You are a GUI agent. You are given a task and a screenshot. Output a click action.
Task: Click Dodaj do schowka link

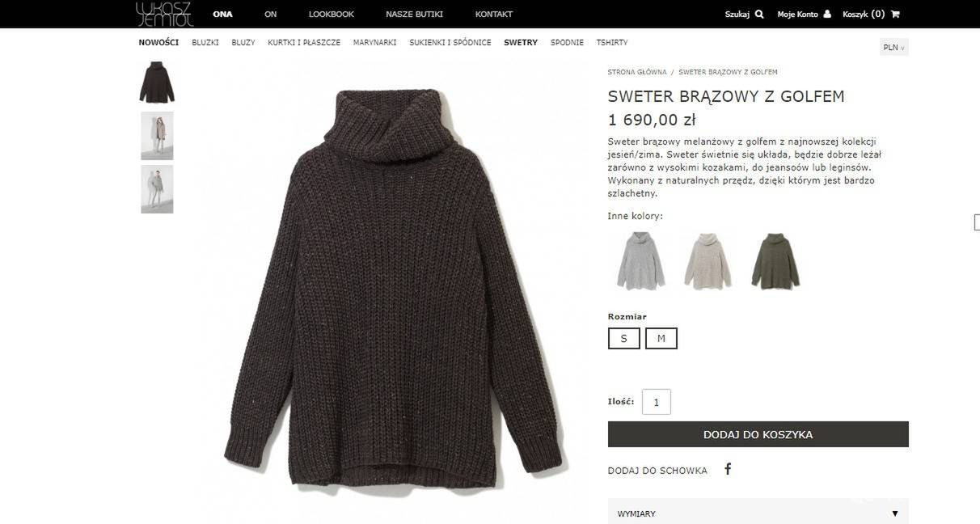coord(657,471)
